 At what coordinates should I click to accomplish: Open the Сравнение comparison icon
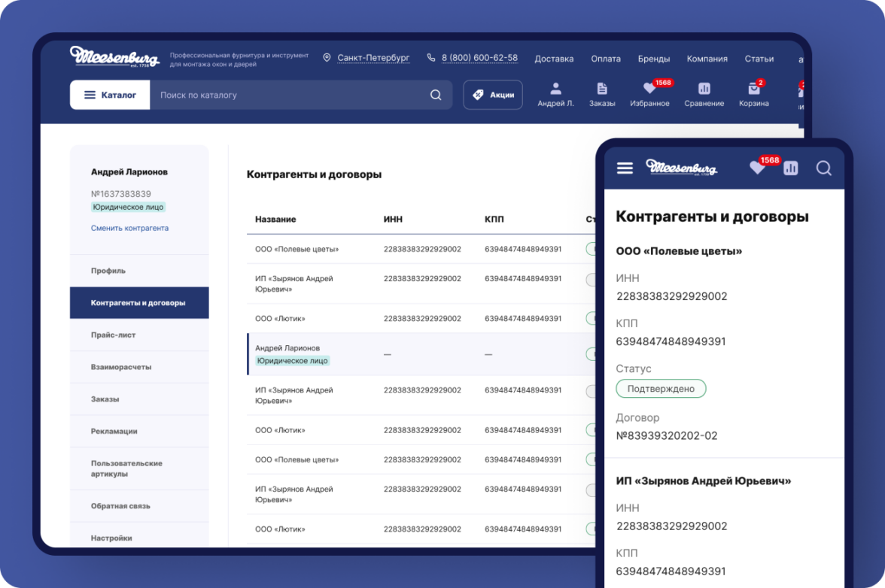[x=704, y=89]
